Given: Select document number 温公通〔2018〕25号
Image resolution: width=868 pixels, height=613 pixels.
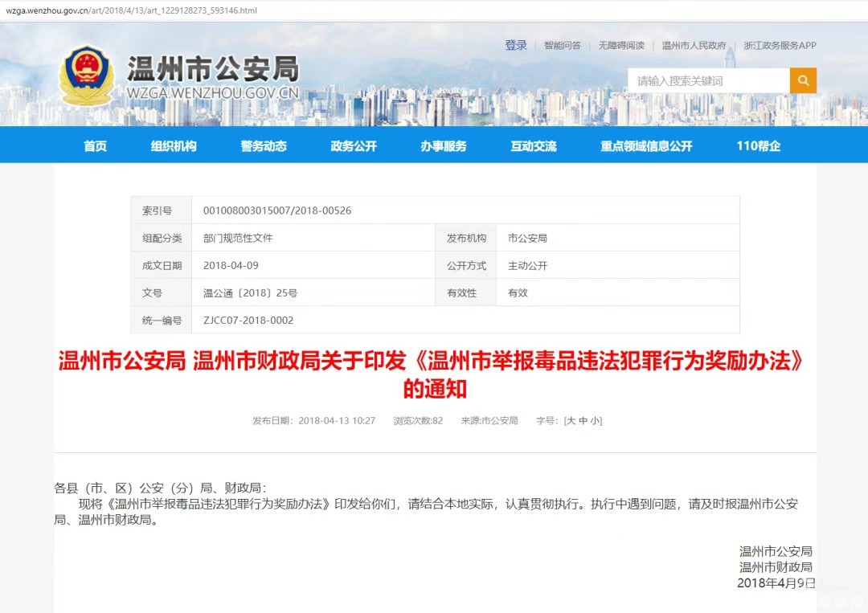Looking at the screenshot, I should tap(250, 292).
